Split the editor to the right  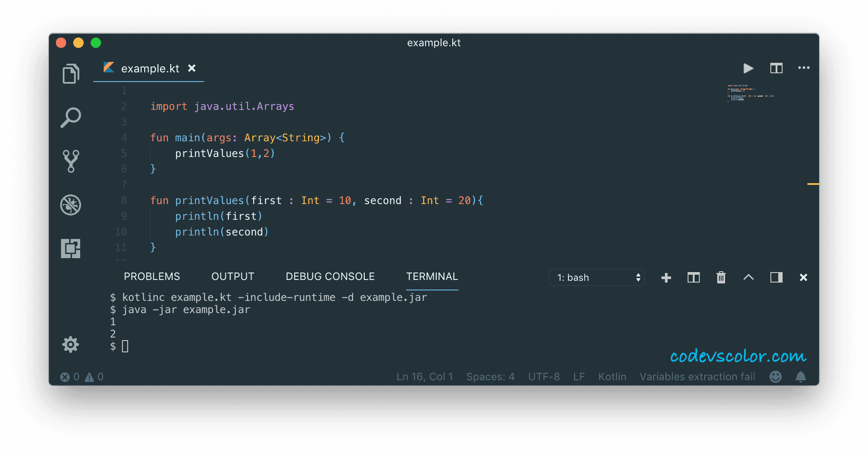click(x=776, y=68)
